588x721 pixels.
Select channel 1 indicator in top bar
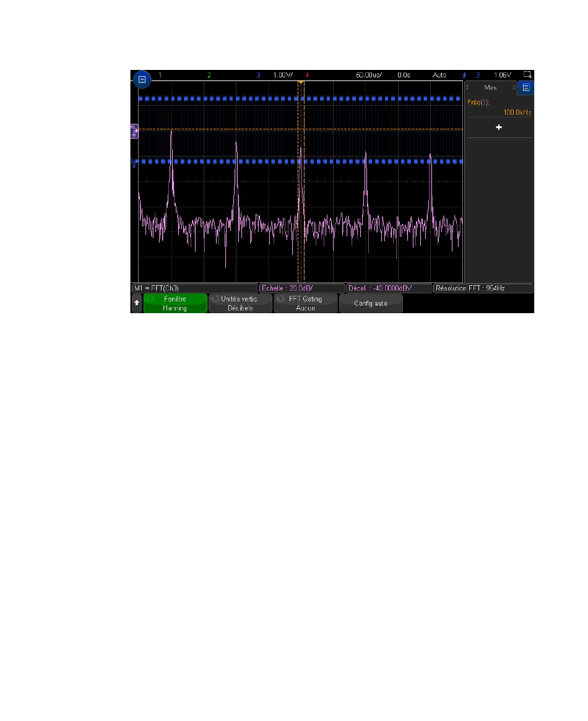tap(160, 75)
